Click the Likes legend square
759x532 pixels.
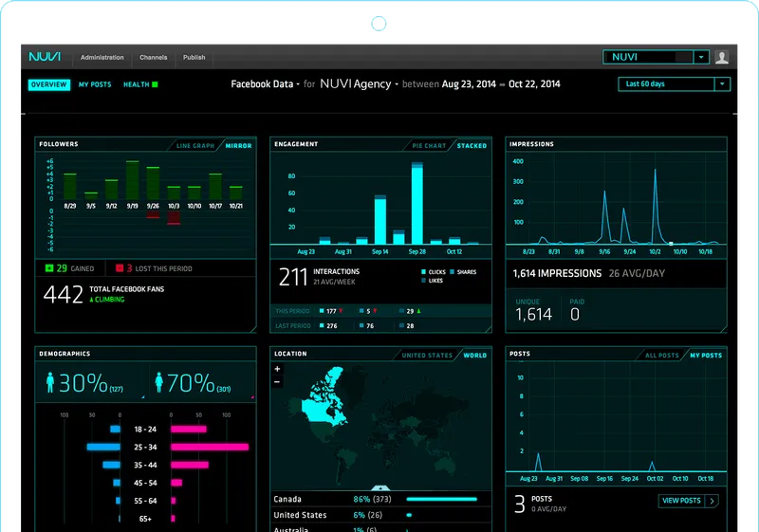423,281
